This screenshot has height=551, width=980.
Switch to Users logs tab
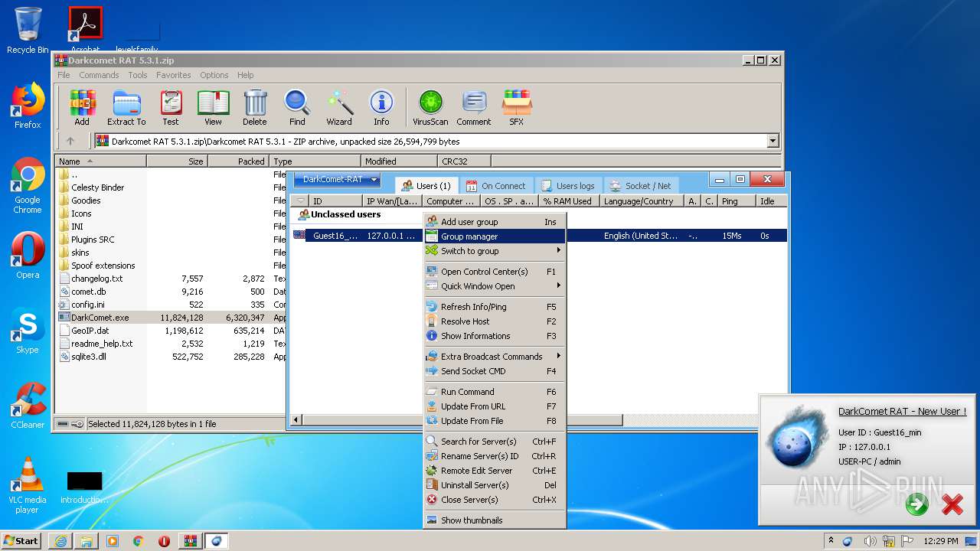(567, 185)
